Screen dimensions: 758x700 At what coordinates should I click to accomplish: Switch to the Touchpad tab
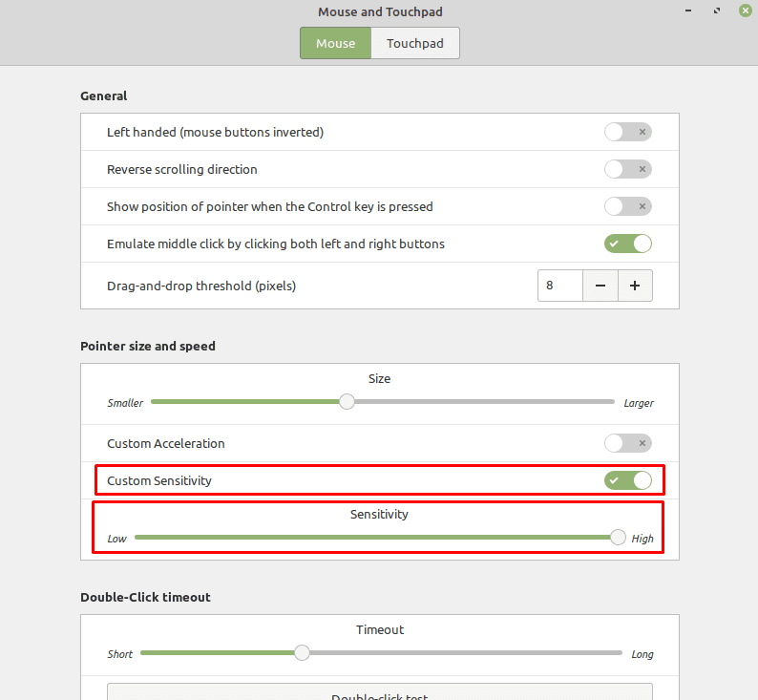click(x=414, y=44)
